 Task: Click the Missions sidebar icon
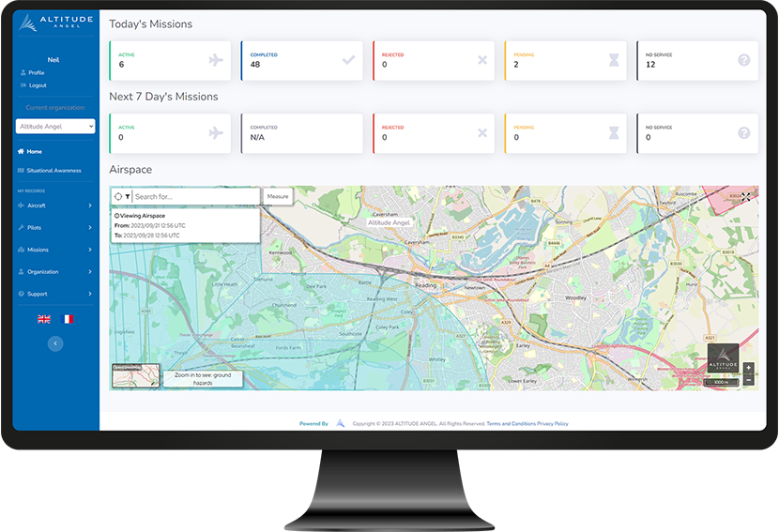[x=21, y=250]
